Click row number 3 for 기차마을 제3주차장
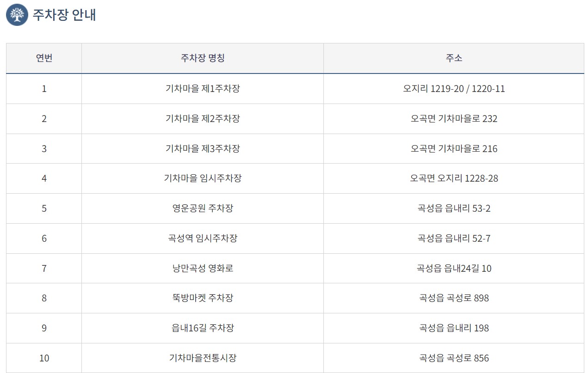The width and height of the screenshot is (588, 373). pyautogui.click(x=44, y=149)
